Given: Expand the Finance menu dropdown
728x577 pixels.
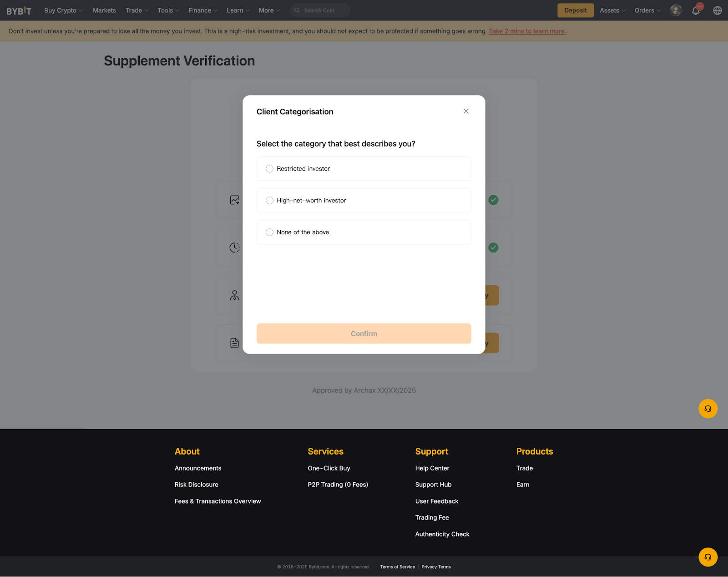Looking at the screenshot, I should tap(203, 10).
